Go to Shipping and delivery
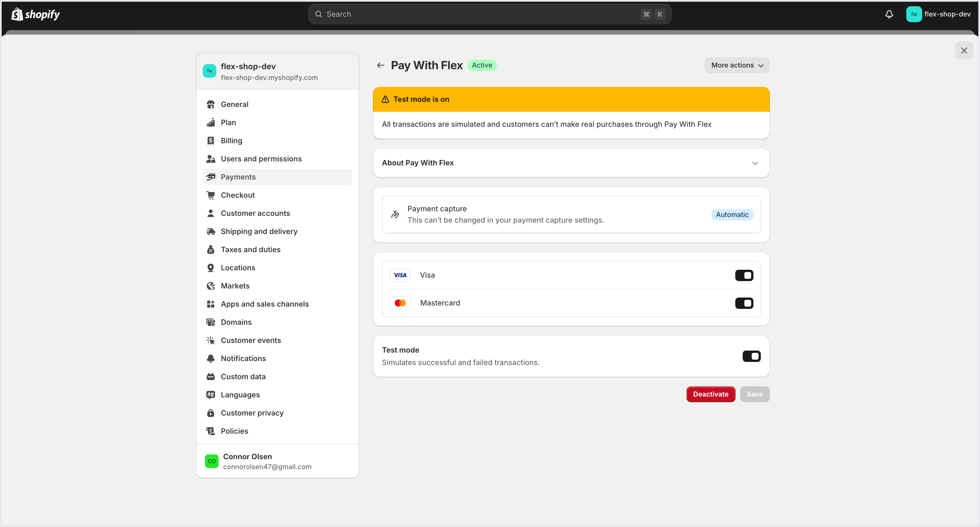980x527 pixels. pyautogui.click(x=278, y=231)
